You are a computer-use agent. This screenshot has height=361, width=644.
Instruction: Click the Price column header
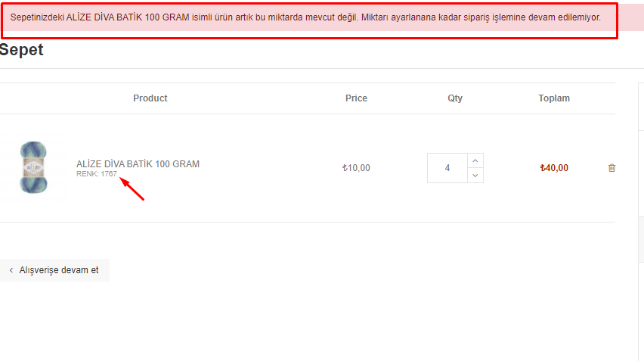coord(356,98)
